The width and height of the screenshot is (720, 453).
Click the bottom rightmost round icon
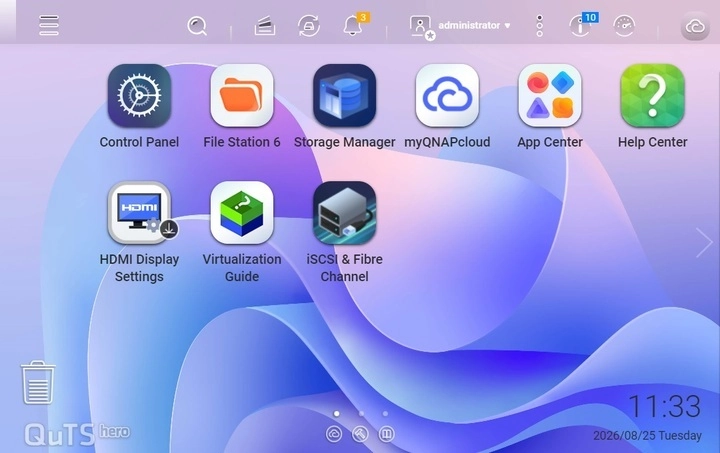pos(387,434)
